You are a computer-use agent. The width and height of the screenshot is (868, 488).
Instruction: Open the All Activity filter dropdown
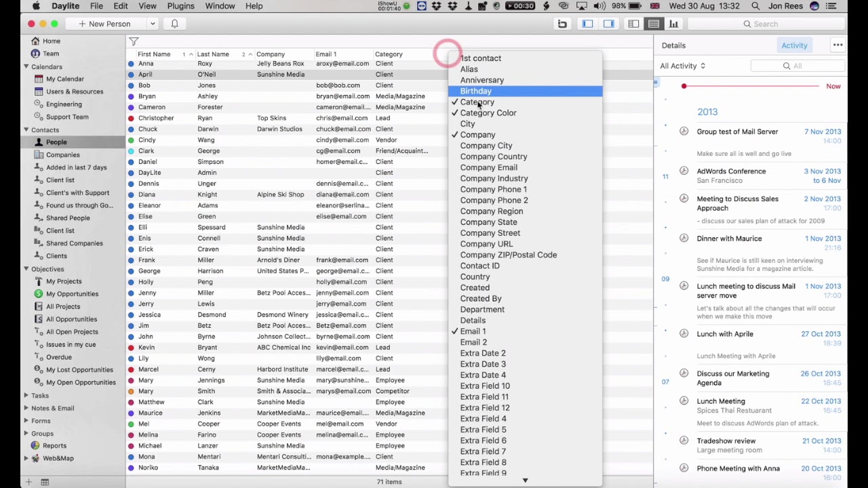(683, 66)
